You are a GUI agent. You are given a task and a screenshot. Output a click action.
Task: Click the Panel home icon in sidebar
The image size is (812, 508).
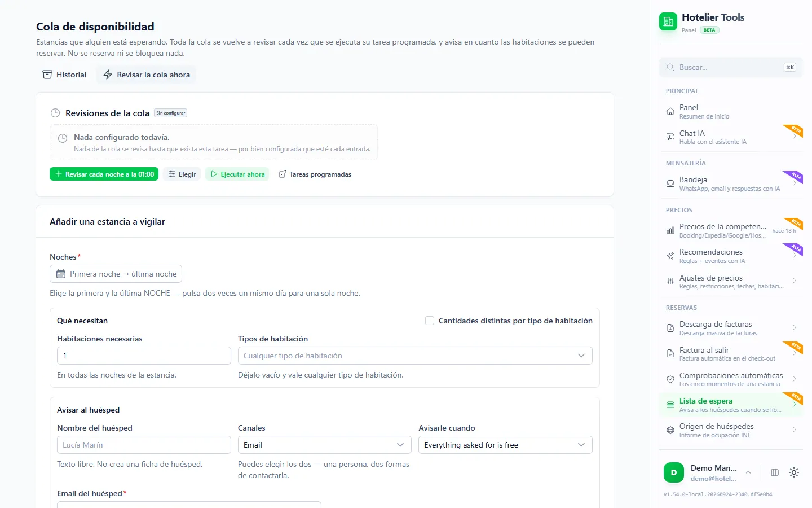pos(670,111)
